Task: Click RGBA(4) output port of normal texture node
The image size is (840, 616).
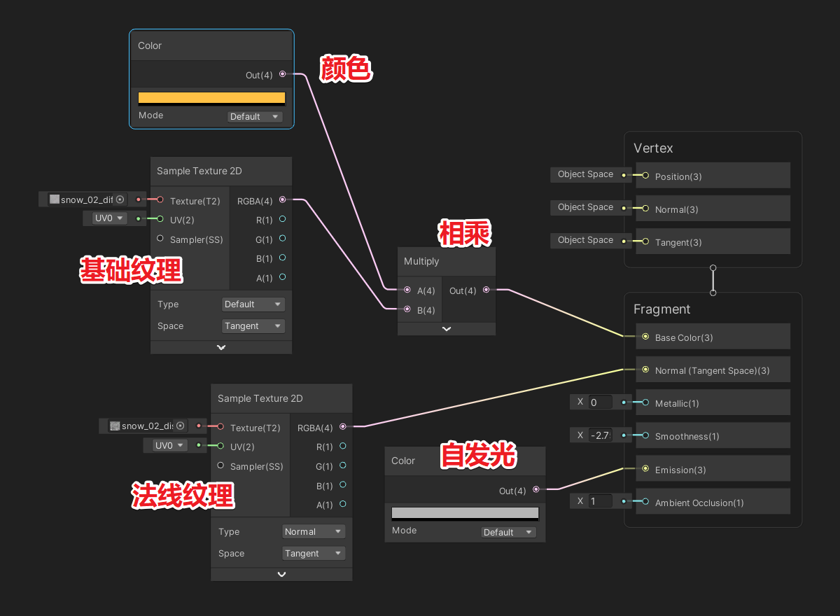Action: pos(342,426)
